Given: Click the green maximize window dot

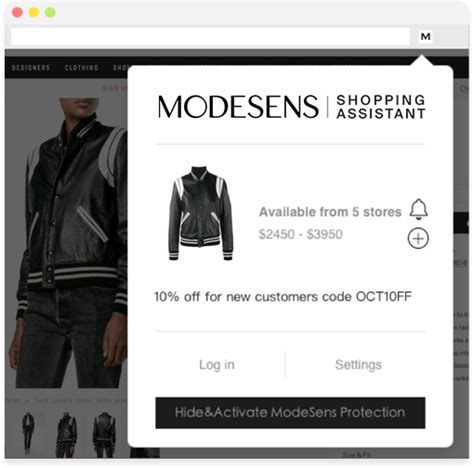Looking at the screenshot, I should (x=50, y=13).
